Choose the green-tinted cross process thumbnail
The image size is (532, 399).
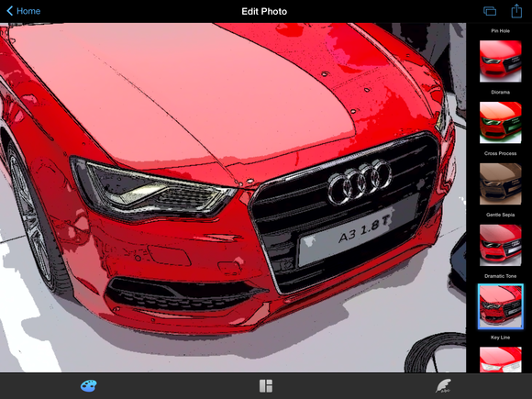(x=500, y=123)
